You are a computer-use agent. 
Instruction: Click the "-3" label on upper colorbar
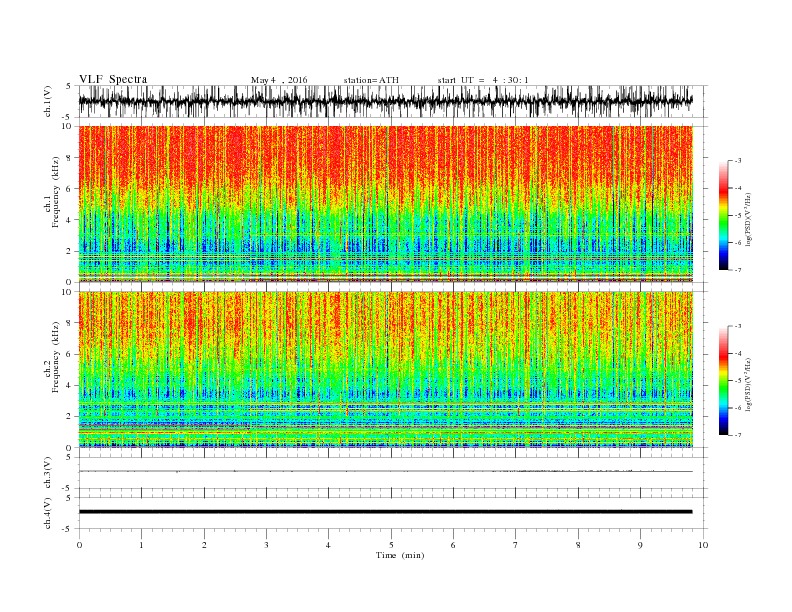click(x=738, y=161)
